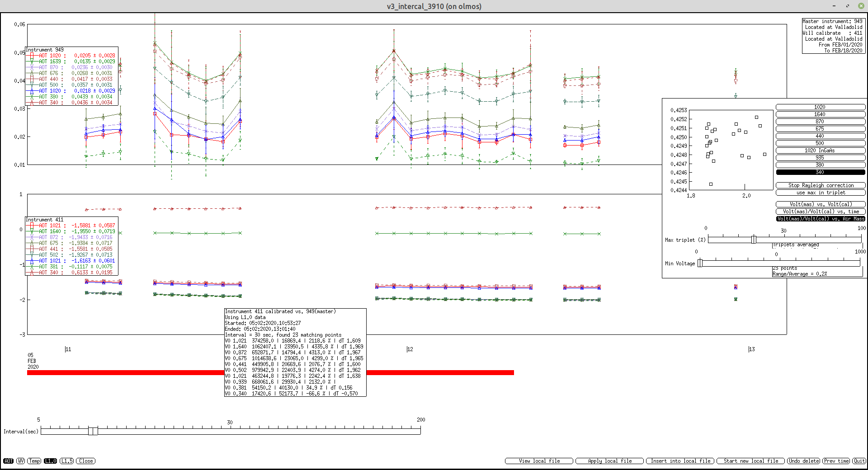Select the 1640 wavelength channel button
Screen dimensions: 868x470
point(820,114)
